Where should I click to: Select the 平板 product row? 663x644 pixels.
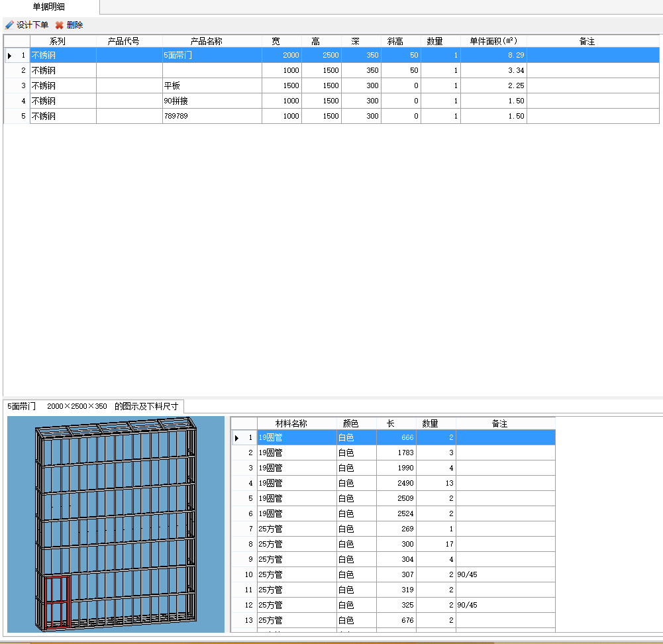pos(331,86)
